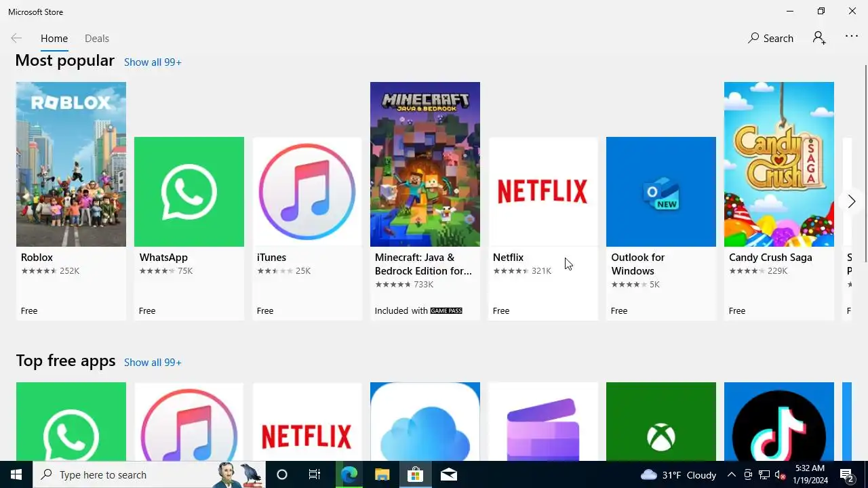Viewport: 868px width, 488px height.
Task: Open the Minecraft Java & Bedrock cover art
Action: click(425, 164)
